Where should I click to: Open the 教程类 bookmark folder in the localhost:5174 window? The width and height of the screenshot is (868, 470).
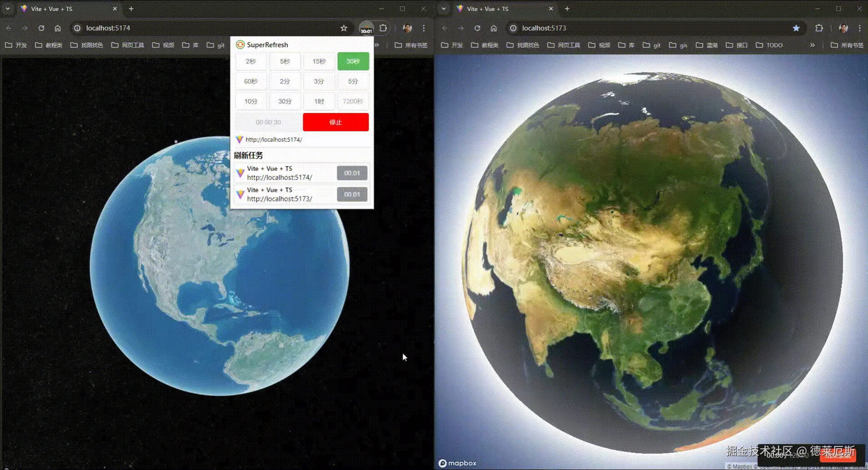coord(49,45)
